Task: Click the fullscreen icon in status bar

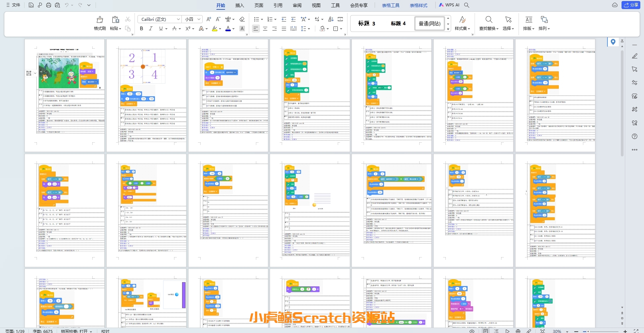Action: [x=636, y=331]
